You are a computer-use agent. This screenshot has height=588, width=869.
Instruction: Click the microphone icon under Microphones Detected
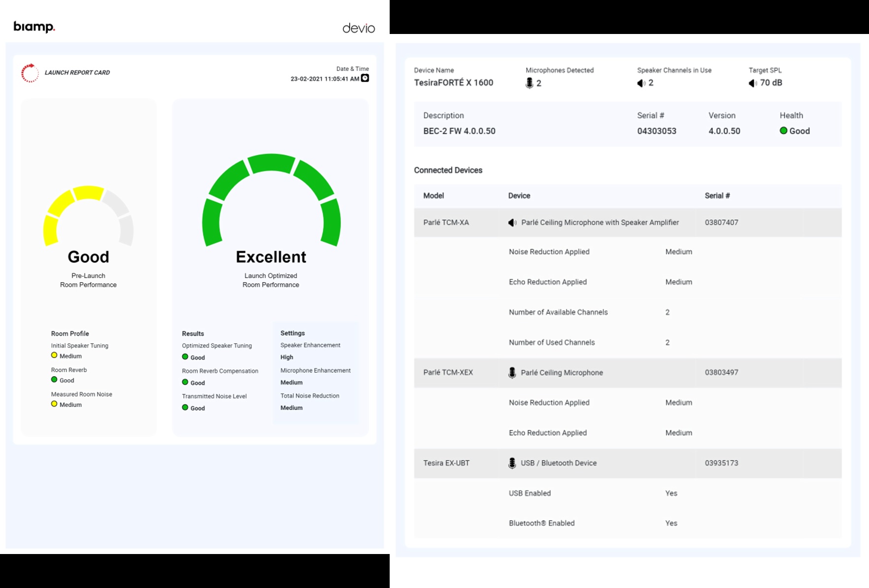[530, 83]
